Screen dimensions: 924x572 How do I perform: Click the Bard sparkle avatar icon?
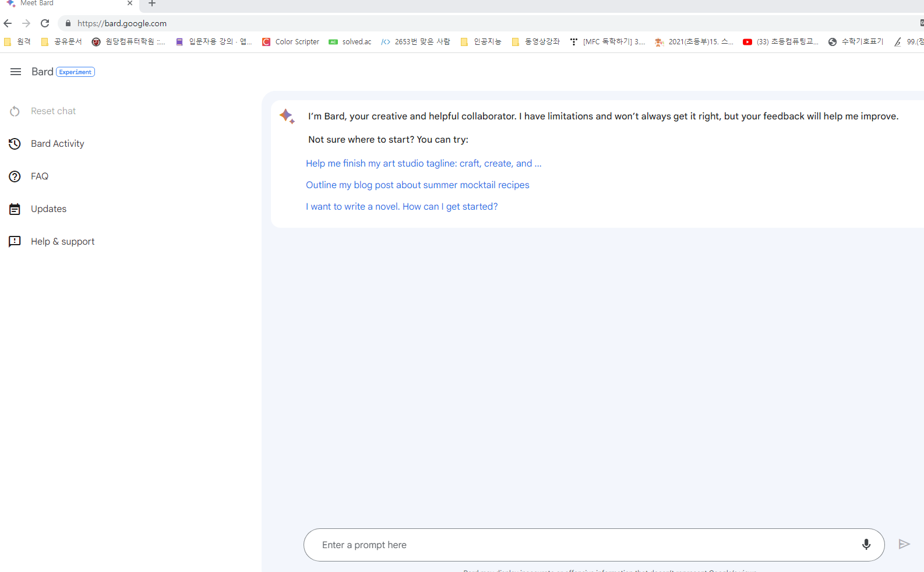(287, 116)
